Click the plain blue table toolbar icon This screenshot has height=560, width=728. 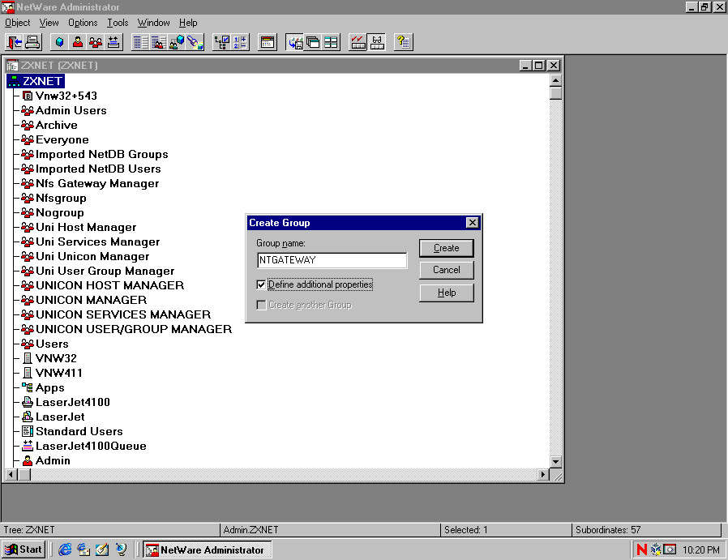(x=140, y=42)
